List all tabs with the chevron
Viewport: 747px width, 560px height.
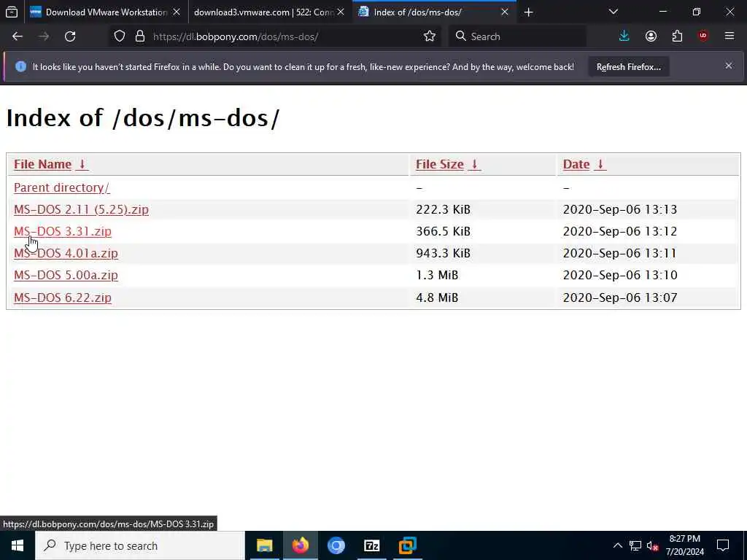coord(614,12)
